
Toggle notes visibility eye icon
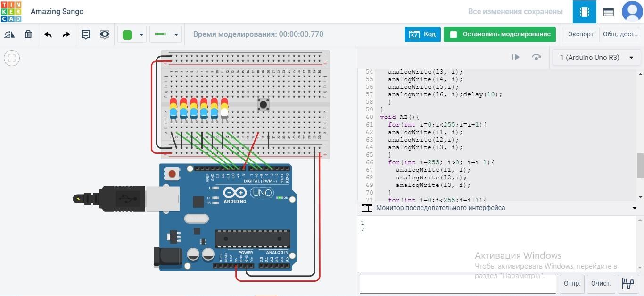point(105,34)
